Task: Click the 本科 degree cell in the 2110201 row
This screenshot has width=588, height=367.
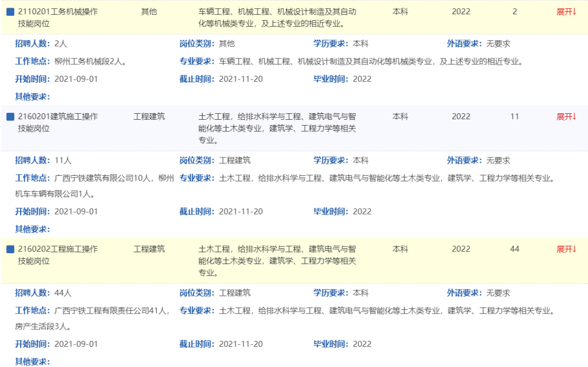Action: pos(400,12)
